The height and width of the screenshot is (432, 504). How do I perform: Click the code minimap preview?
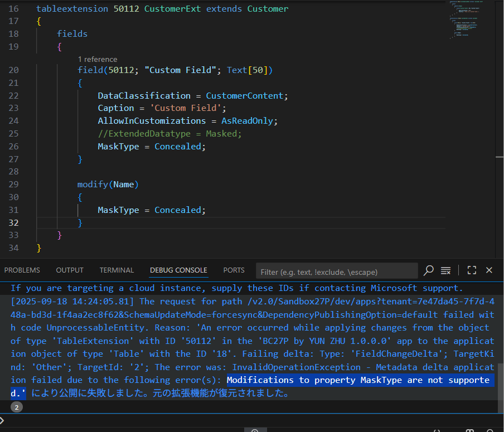click(x=466, y=20)
